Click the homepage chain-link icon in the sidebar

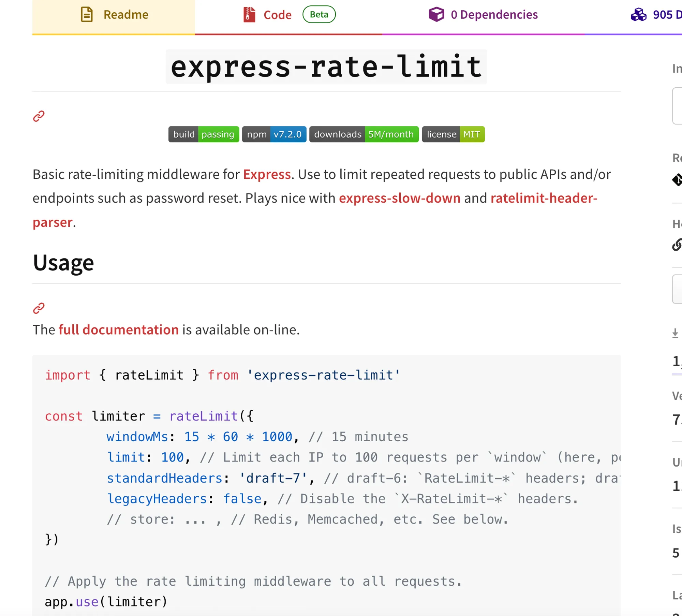pos(677,245)
